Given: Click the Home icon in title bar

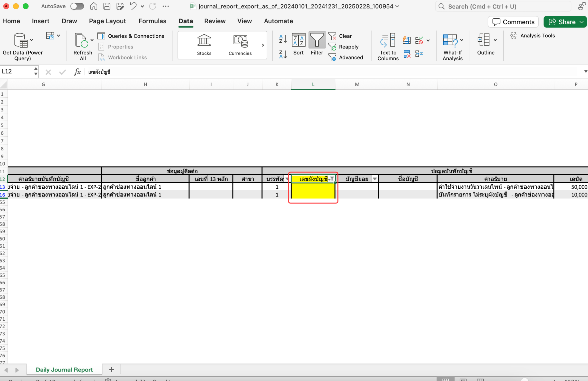Looking at the screenshot, I should (94, 6).
